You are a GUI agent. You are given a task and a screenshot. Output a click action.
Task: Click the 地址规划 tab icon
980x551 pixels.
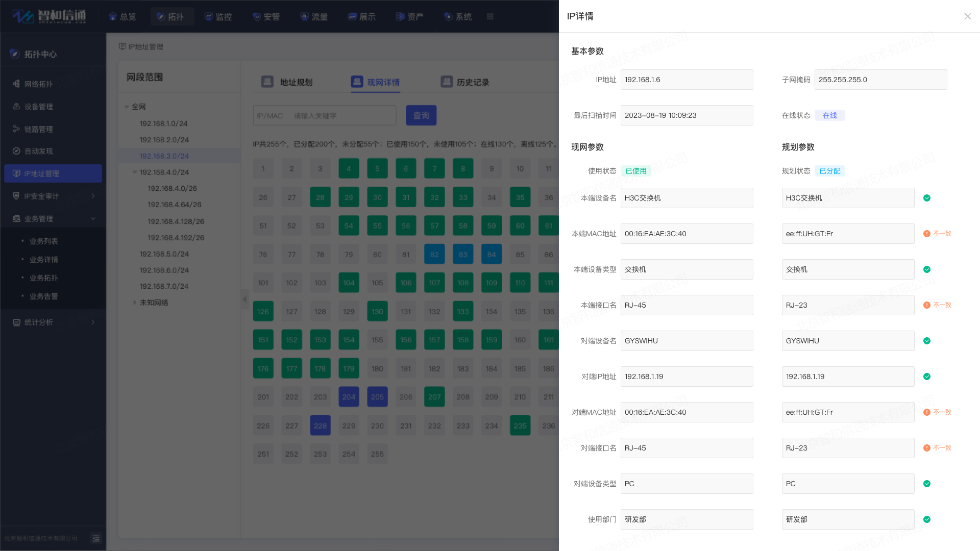click(267, 82)
